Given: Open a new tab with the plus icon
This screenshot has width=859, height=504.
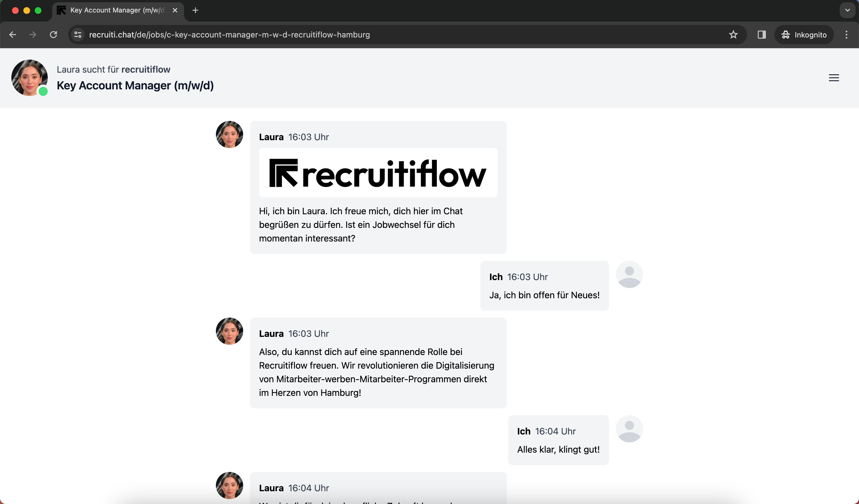Looking at the screenshot, I should pyautogui.click(x=195, y=10).
